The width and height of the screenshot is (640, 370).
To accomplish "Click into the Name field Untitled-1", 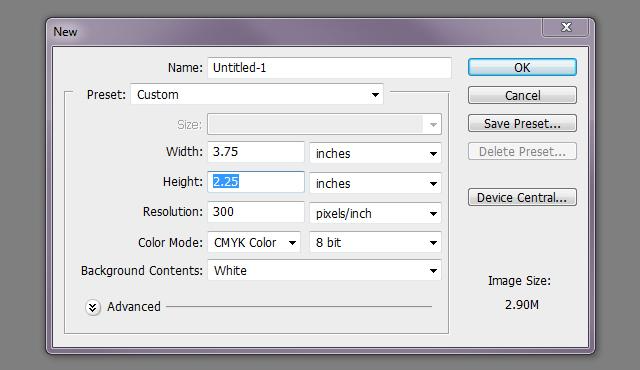I will point(329,68).
